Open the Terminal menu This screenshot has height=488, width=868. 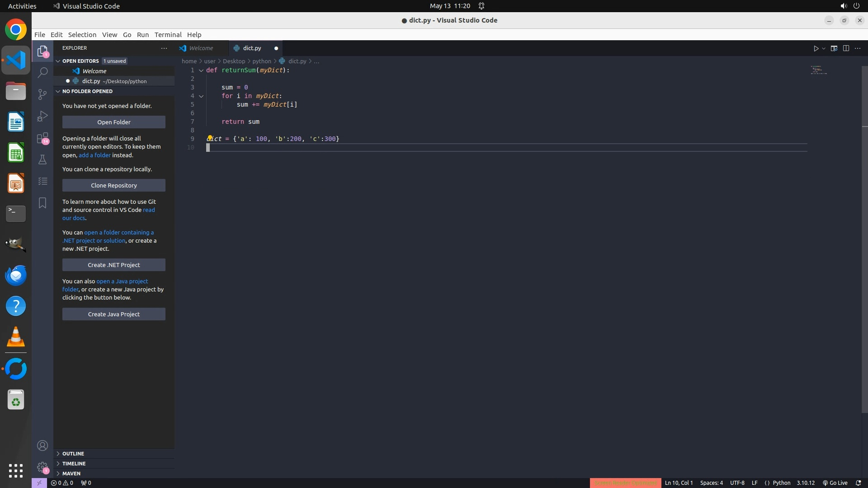[x=168, y=35]
